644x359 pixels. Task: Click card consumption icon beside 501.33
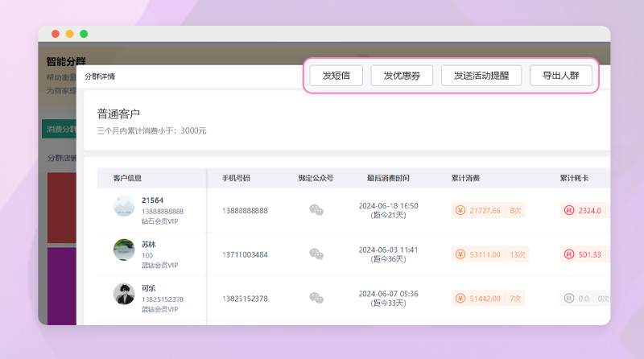coord(569,254)
